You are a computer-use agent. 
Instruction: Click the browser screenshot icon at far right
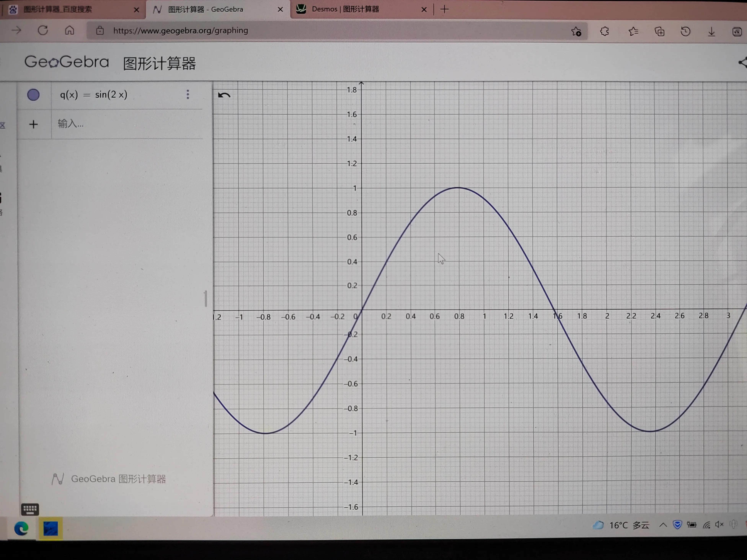click(737, 32)
